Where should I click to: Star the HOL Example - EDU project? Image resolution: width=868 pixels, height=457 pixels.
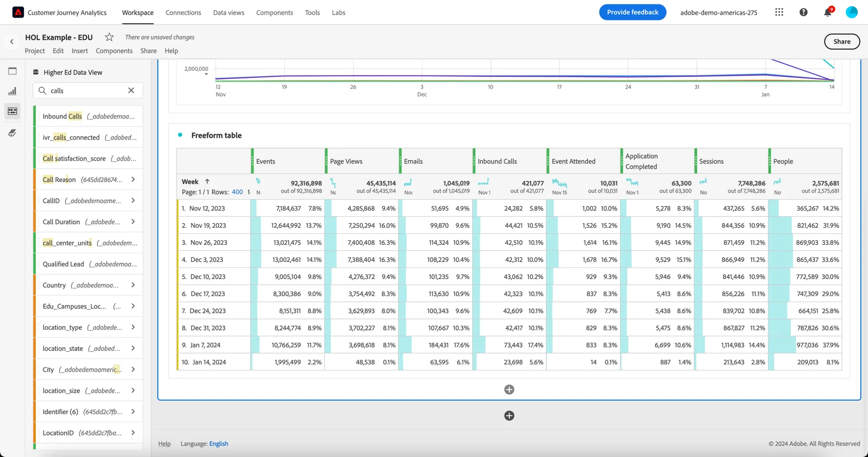coord(109,37)
